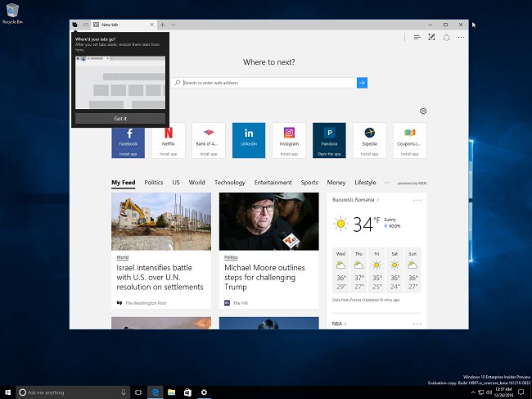Click The Hill source label

click(x=240, y=303)
